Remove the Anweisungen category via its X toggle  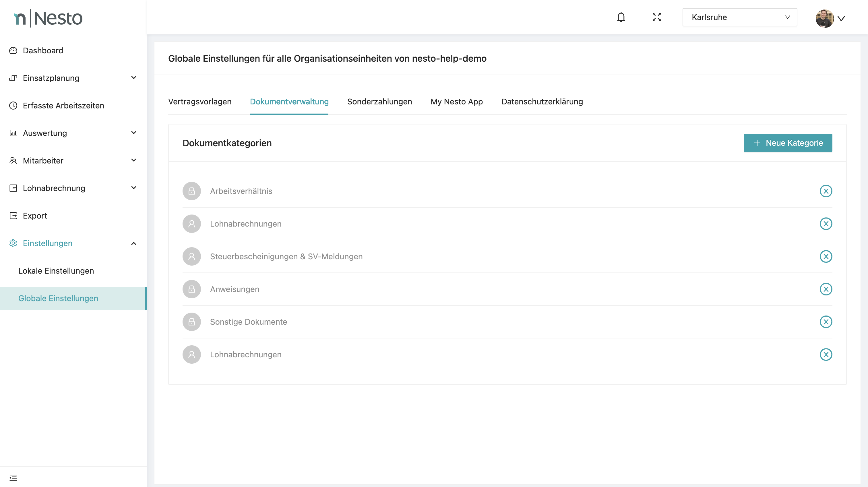[826, 289]
